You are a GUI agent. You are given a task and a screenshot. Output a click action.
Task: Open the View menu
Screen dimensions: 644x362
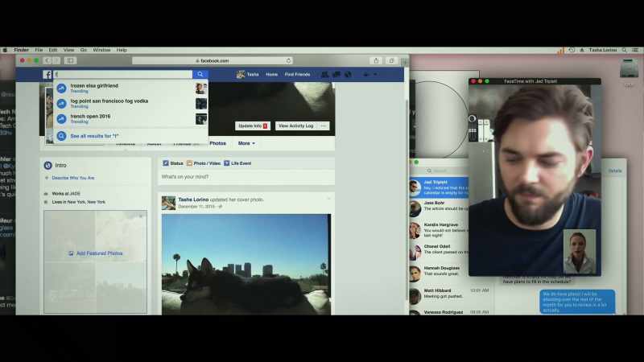pos(68,50)
